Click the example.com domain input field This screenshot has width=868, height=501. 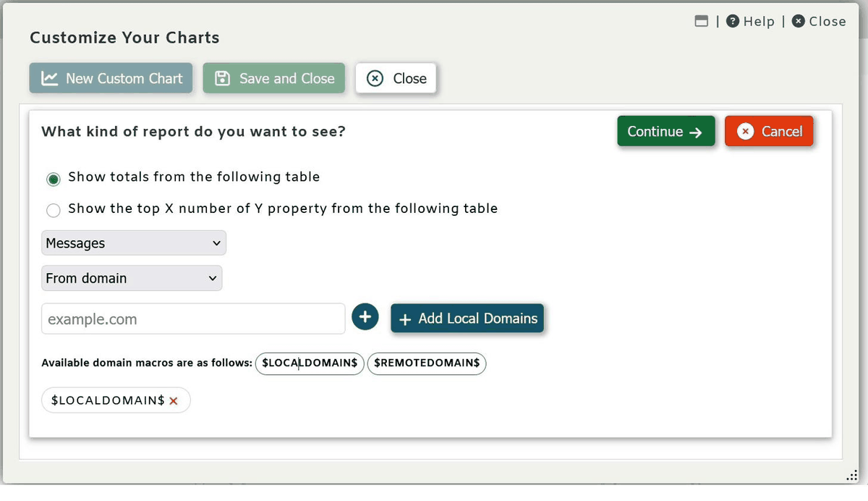click(193, 319)
